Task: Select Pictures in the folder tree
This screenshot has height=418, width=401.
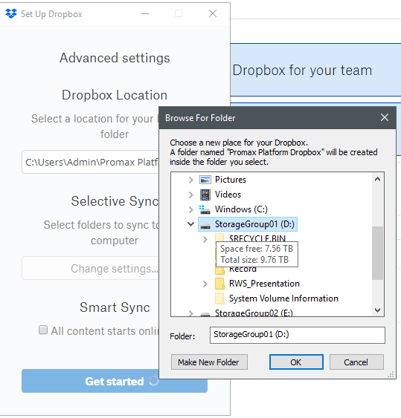Action: pos(230,180)
